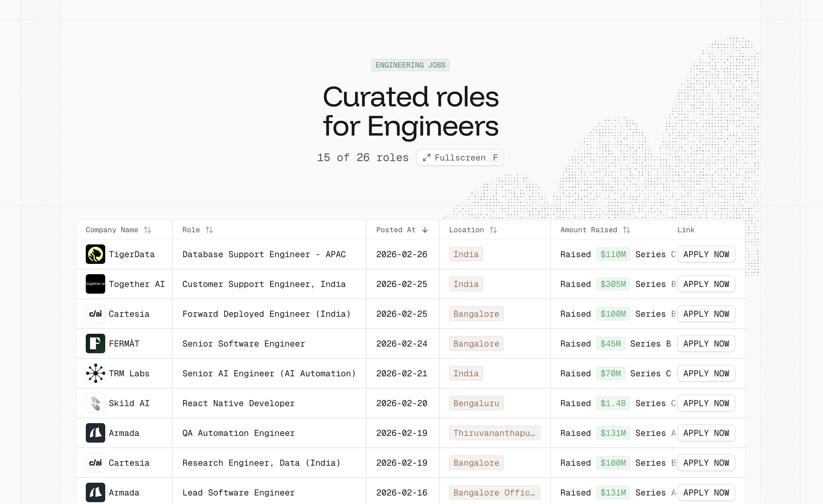823x504 pixels.
Task: Click the Armada logo in QA Automation row
Action: [x=95, y=433]
